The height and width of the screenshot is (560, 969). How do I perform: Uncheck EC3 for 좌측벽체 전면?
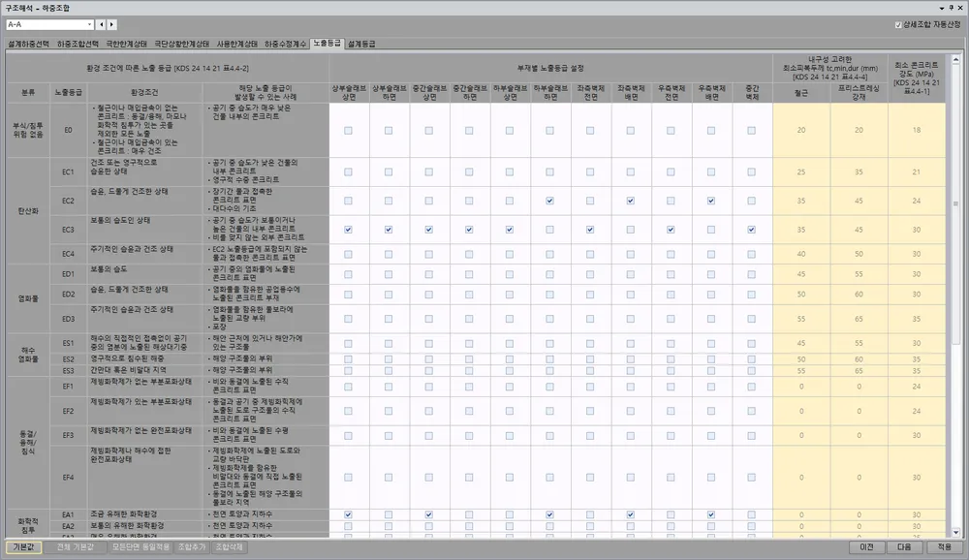[x=590, y=230]
